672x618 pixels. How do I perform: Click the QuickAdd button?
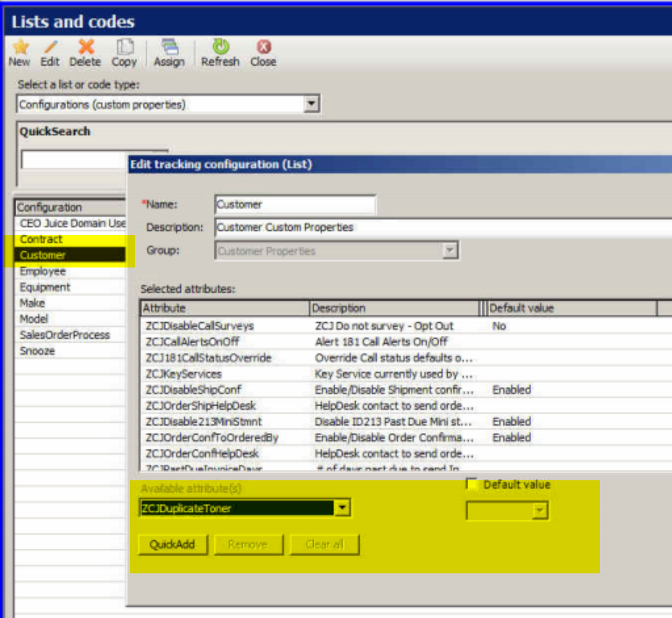172,544
